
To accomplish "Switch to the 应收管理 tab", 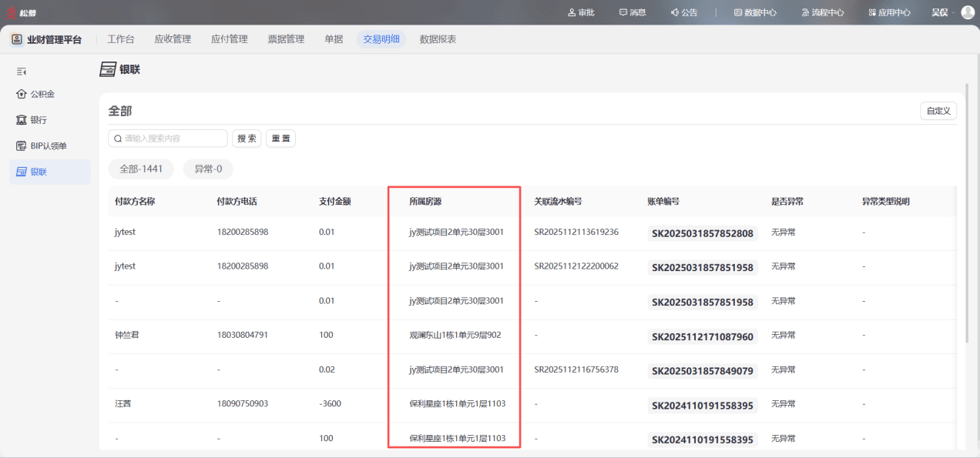I will click(x=173, y=39).
